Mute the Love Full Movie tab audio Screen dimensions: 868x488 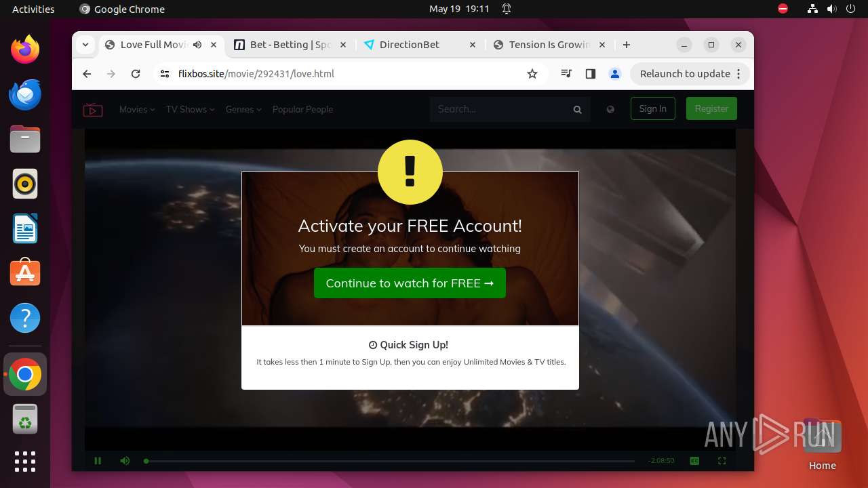point(197,45)
